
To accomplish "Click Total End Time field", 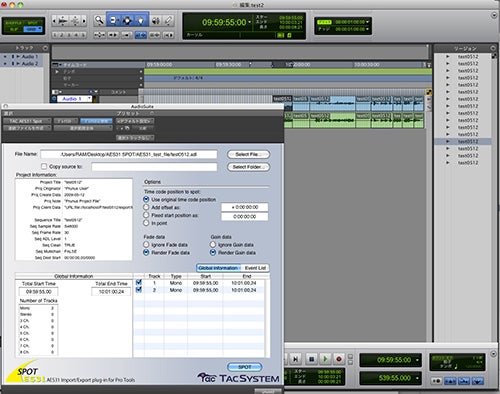I will 111,292.
